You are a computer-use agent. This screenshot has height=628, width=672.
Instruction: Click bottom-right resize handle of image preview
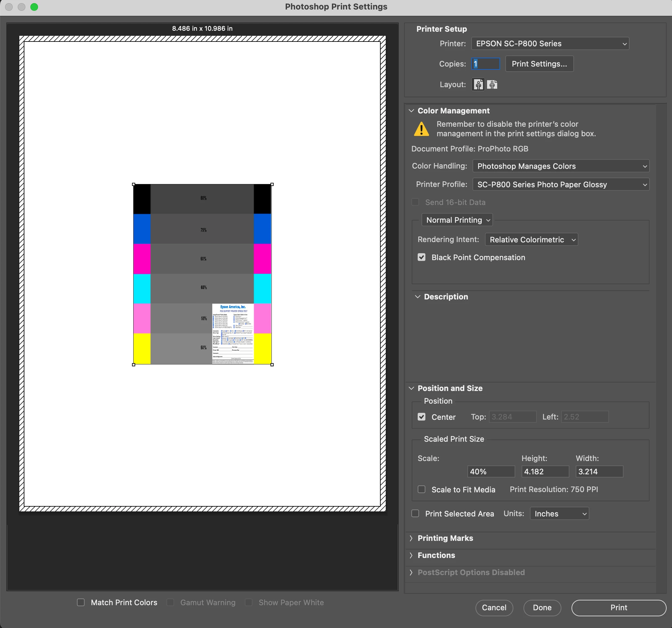pyautogui.click(x=272, y=365)
